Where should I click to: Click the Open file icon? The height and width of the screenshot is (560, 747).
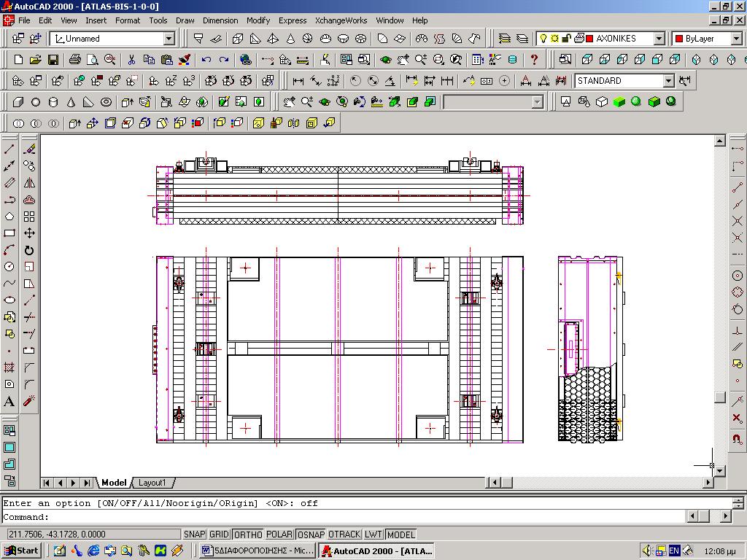[35, 60]
